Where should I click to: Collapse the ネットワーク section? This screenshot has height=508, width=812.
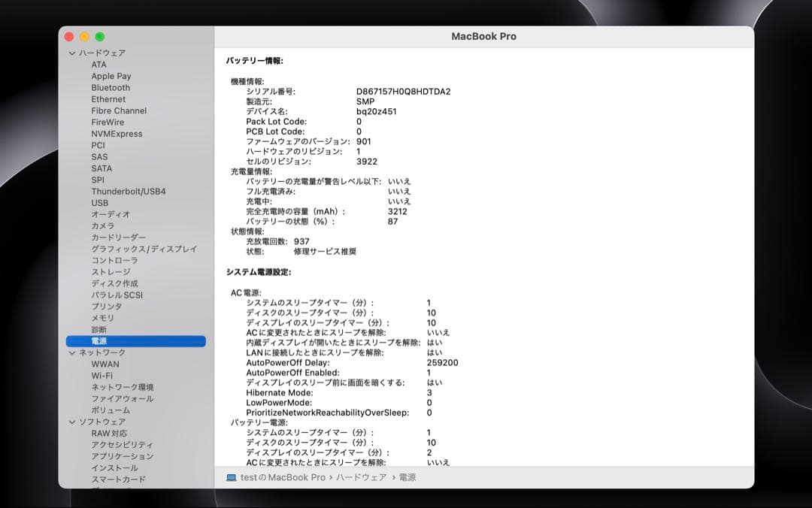72,352
